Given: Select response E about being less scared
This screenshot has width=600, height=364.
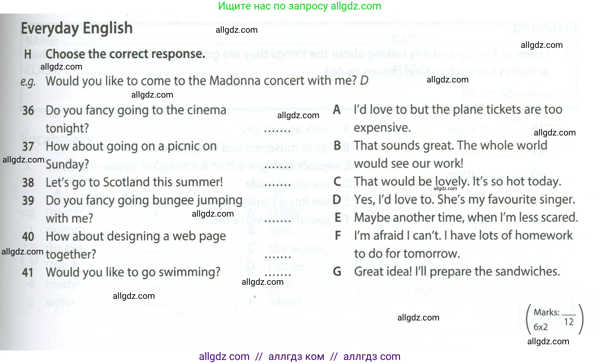Looking at the screenshot, I should point(466,217).
